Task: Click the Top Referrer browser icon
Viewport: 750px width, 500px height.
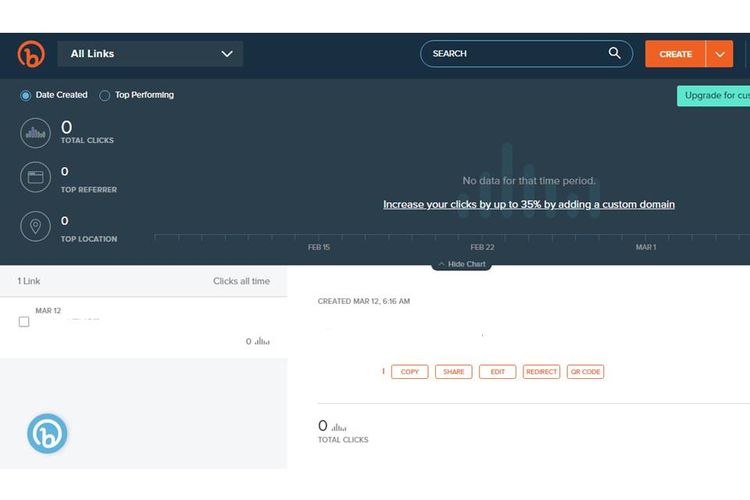Action: pyautogui.click(x=36, y=178)
